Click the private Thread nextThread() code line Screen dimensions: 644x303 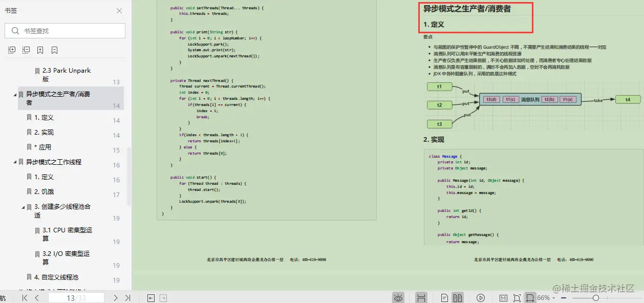tap(202, 80)
